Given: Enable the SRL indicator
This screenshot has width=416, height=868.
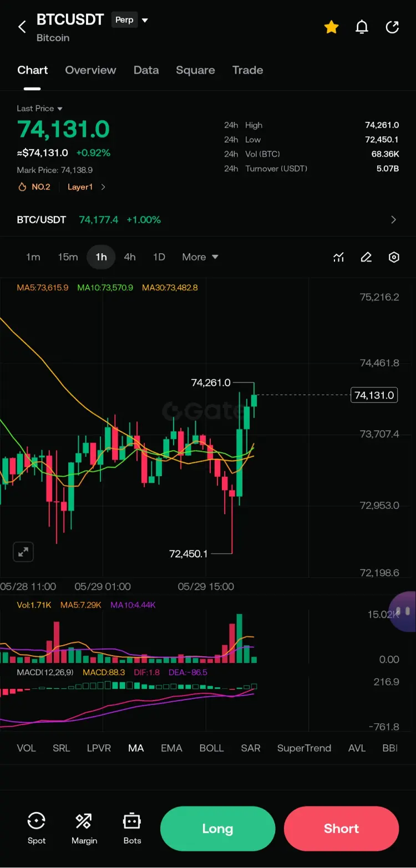Looking at the screenshot, I should tap(61, 748).
